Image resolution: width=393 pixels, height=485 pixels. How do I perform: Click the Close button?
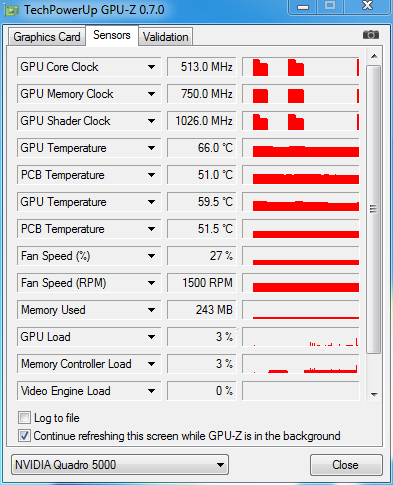point(346,465)
